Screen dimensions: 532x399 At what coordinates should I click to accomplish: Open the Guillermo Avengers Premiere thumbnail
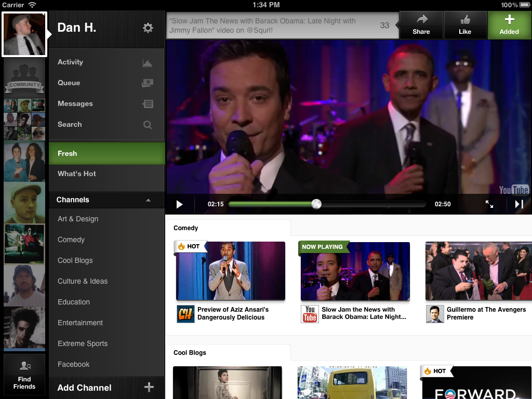coord(478,271)
